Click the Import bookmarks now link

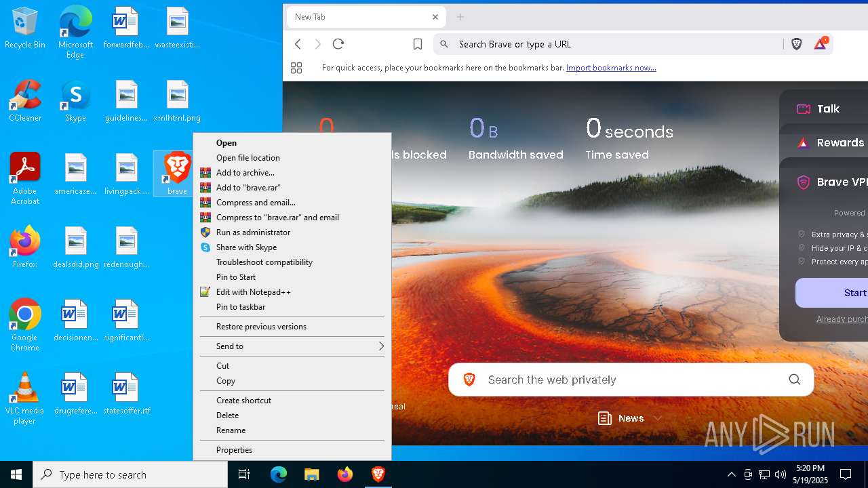611,68
